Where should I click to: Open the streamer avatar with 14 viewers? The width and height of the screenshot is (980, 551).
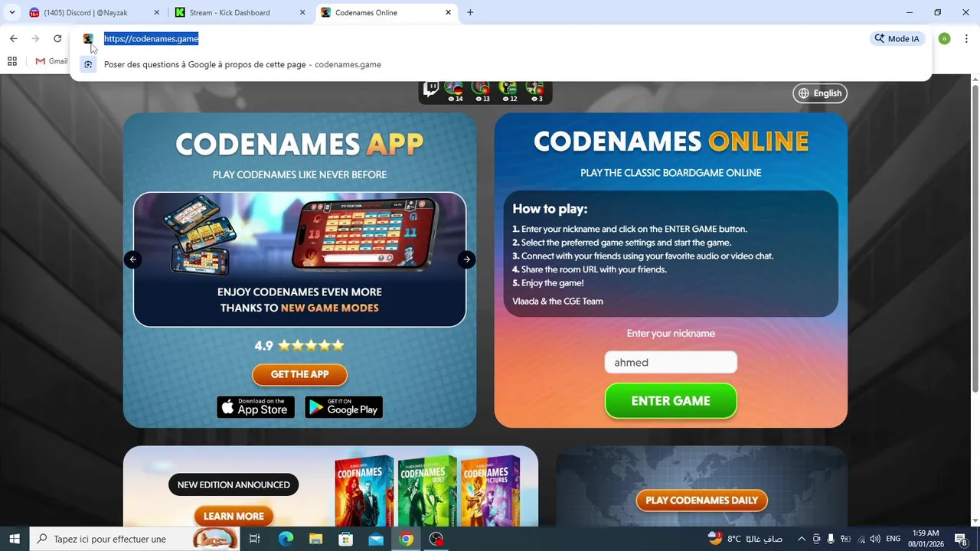(454, 88)
